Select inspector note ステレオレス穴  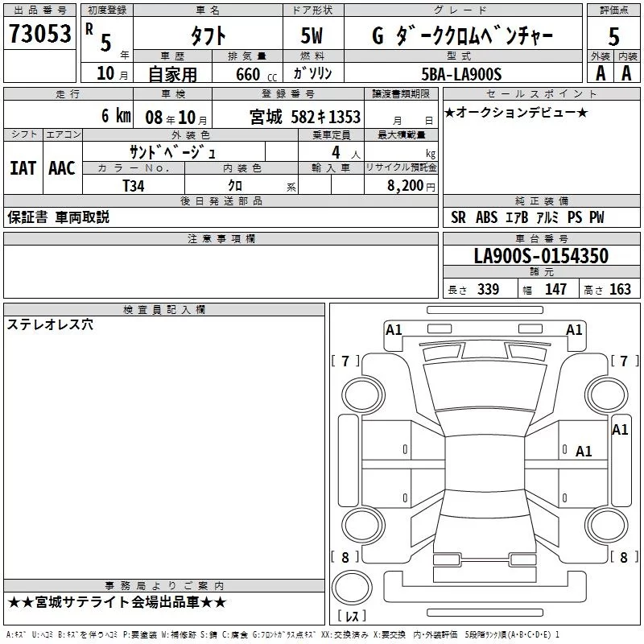50,324
